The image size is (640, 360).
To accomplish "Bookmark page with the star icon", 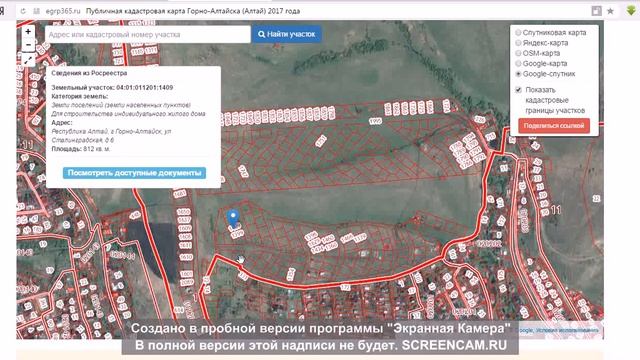I will [x=610, y=11].
